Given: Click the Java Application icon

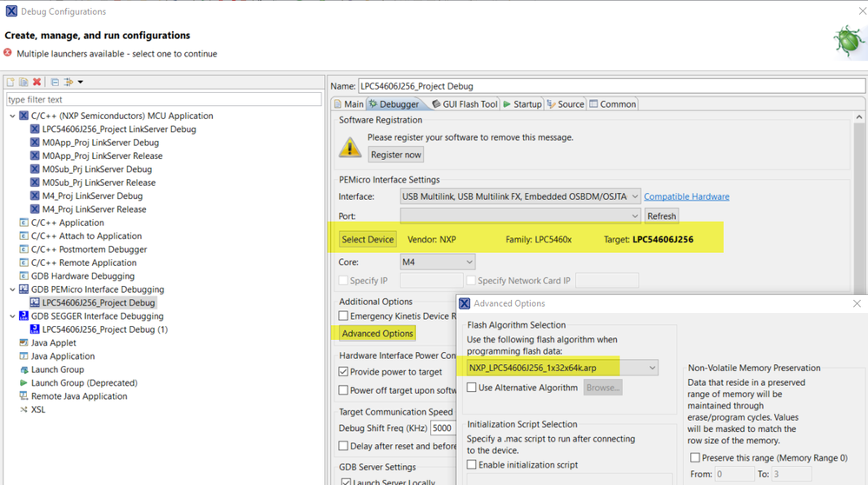Looking at the screenshot, I should (23, 356).
